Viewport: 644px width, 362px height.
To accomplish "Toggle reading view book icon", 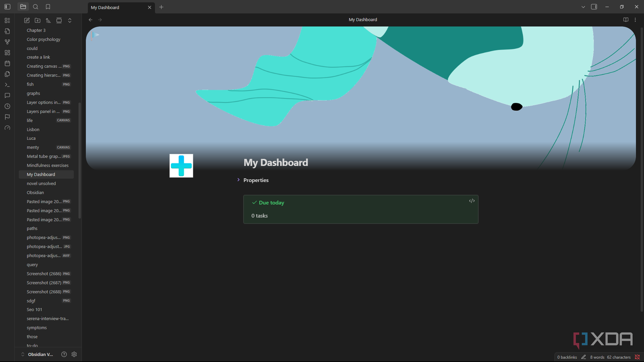I will coord(626,20).
